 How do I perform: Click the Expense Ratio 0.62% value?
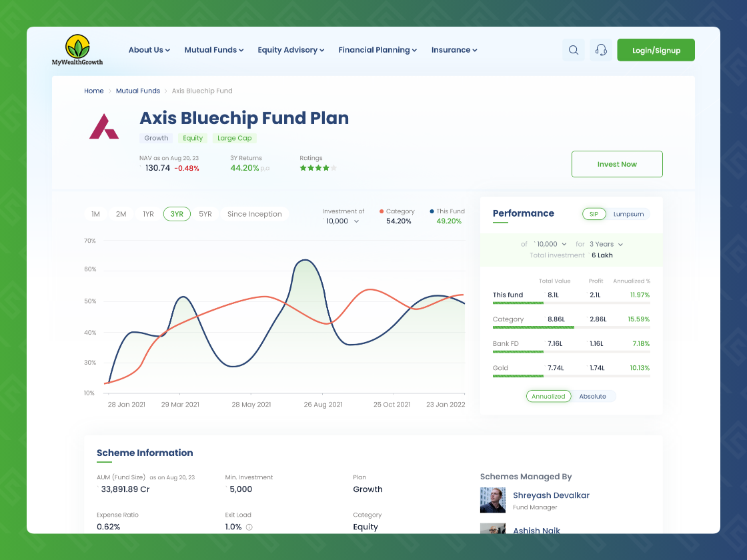(109, 527)
